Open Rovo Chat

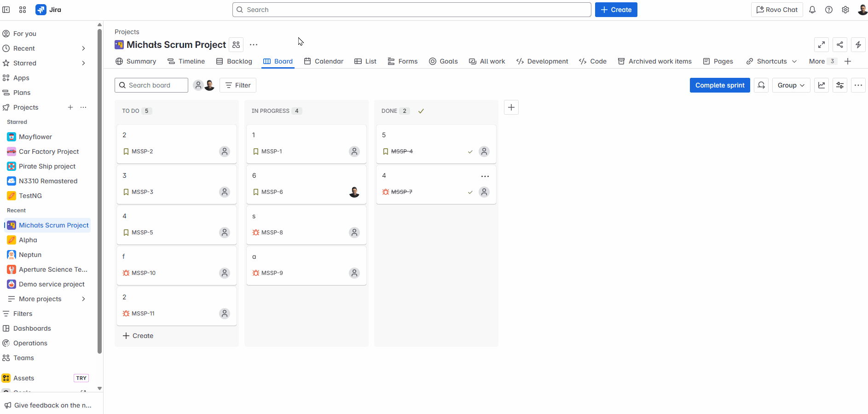[777, 10]
